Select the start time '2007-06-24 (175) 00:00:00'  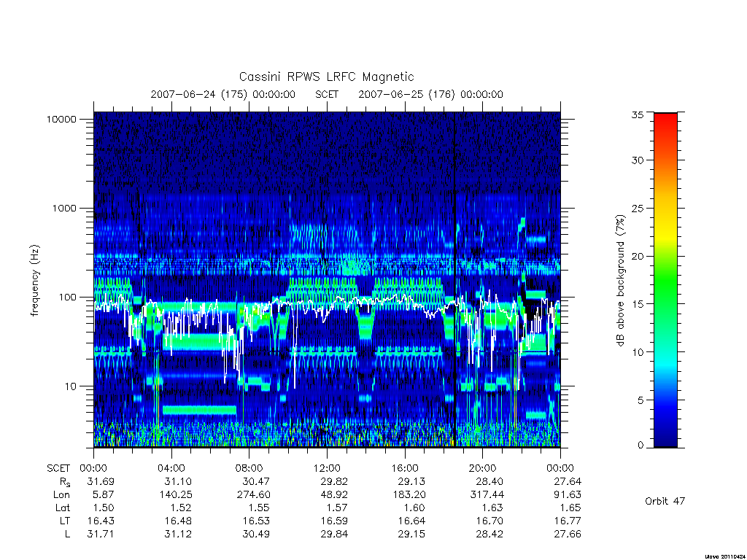click(223, 94)
